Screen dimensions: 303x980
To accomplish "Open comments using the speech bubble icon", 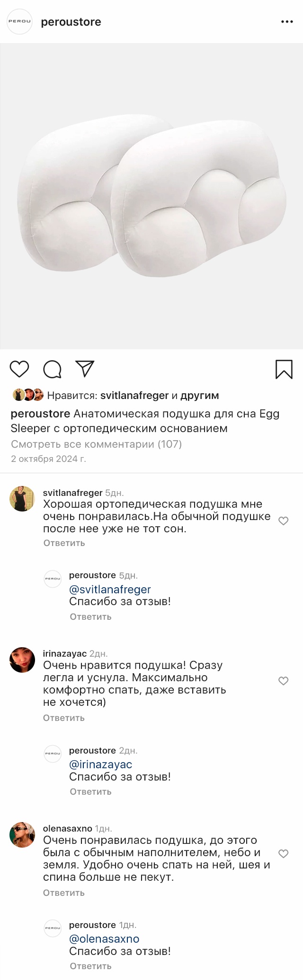I will click(52, 369).
